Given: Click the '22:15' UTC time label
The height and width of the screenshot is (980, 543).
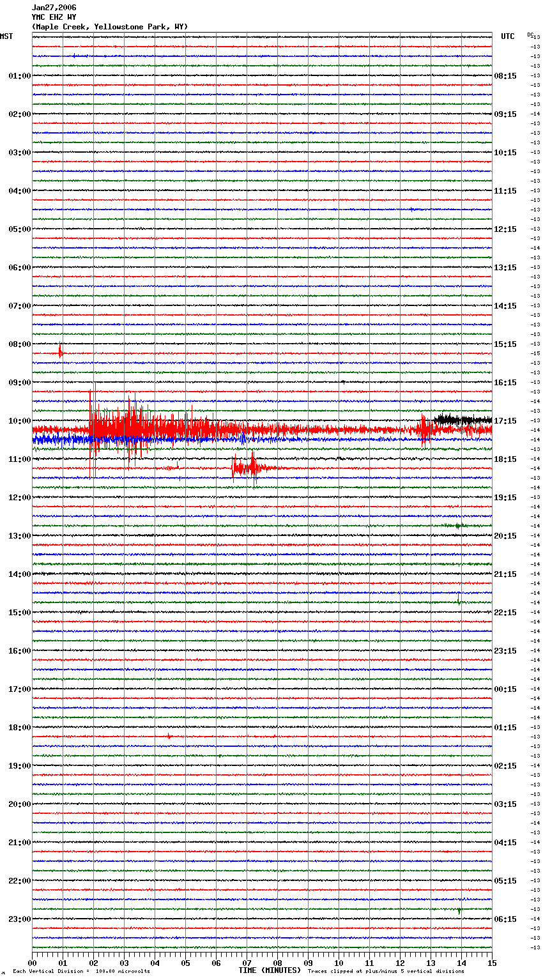Looking at the screenshot, I should [505, 613].
